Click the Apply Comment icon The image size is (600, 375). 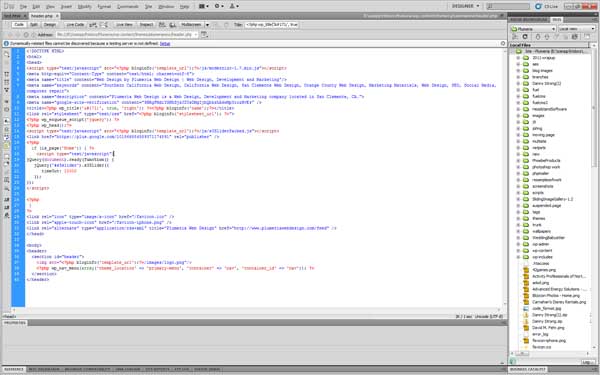(x=7, y=156)
